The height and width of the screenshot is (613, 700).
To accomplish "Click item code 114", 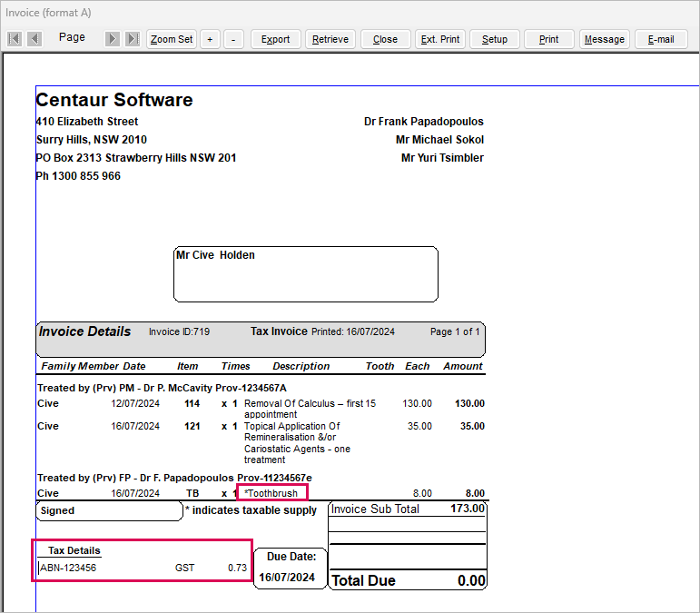I will (192, 403).
